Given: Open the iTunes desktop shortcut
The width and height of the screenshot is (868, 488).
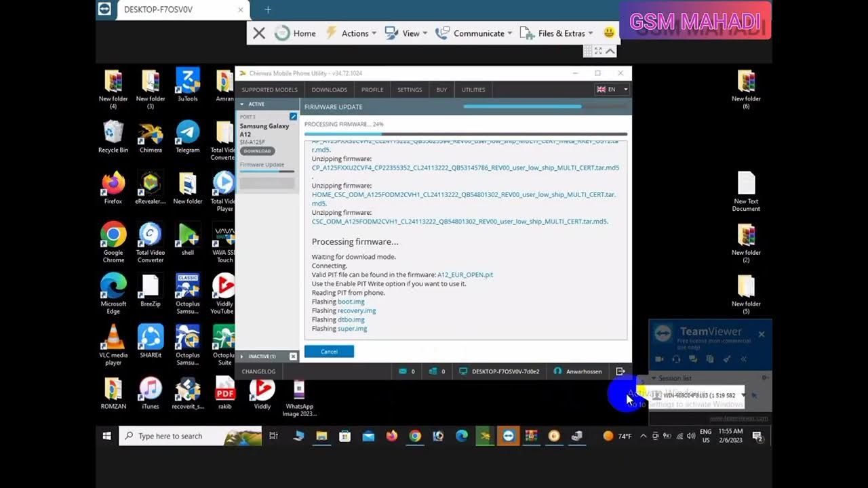Looking at the screenshot, I should (151, 393).
